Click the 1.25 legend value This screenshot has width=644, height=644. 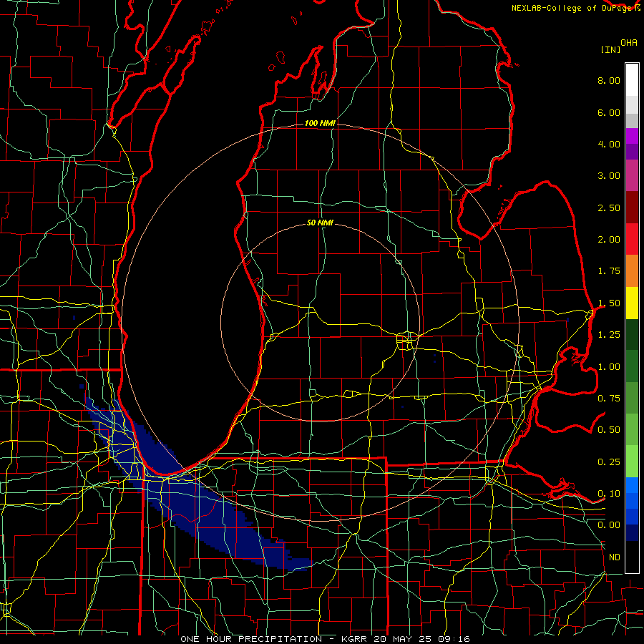click(x=609, y=335)
